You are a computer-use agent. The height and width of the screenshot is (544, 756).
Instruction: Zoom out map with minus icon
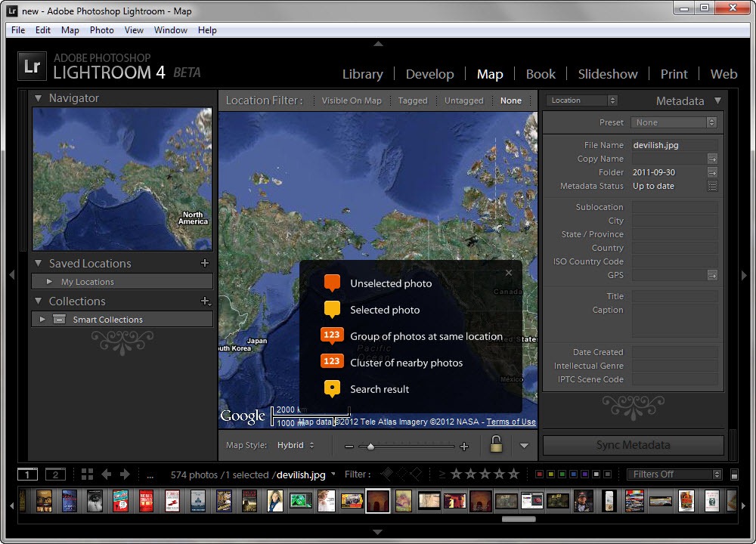(349, 447)
